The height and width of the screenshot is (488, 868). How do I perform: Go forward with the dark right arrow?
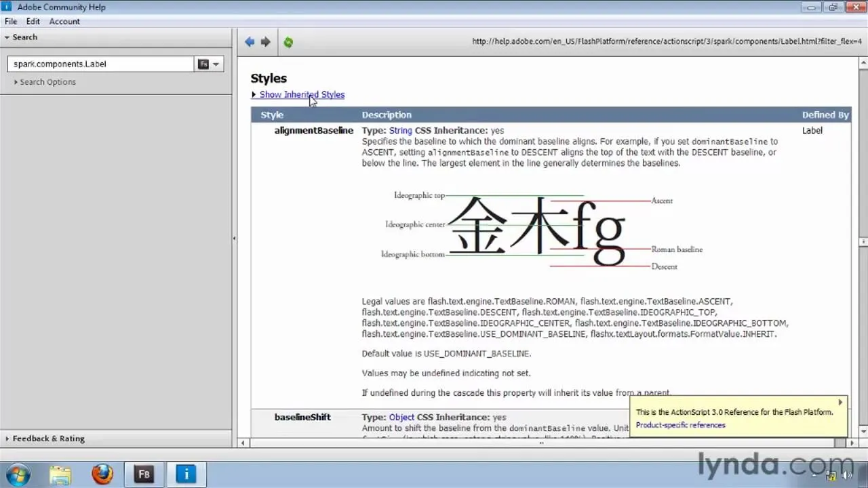click(266, 42)
